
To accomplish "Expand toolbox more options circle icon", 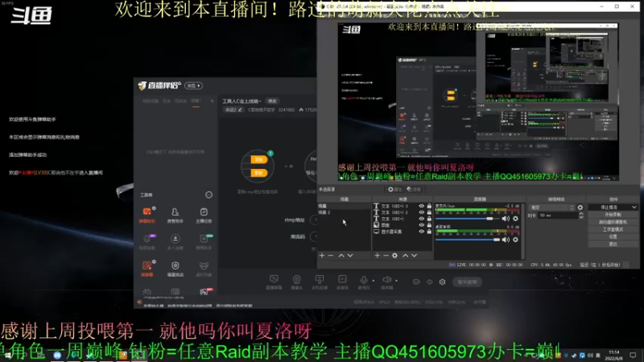I will pyautogui.click(x=208, y=195).
